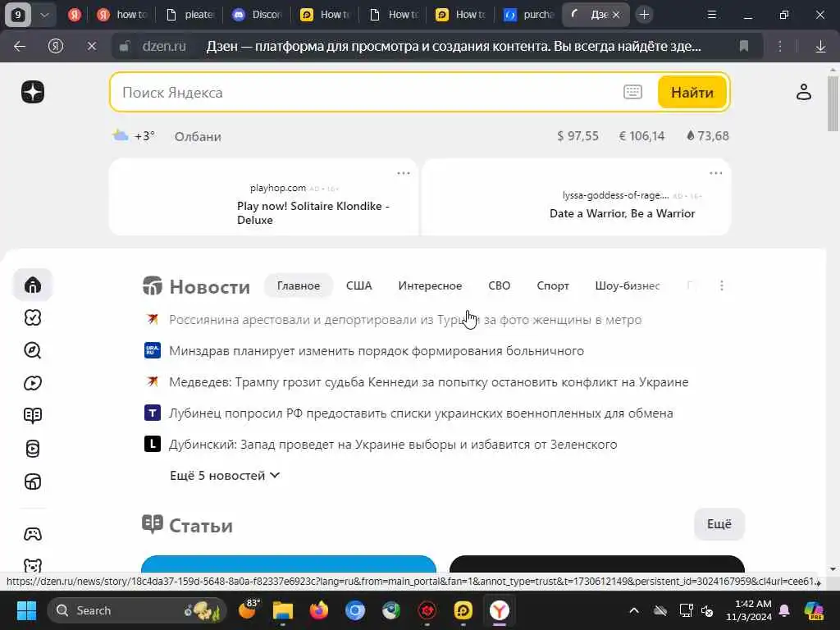Open the video play sidebar icon
The height and width of the screenshot is (630, 840).
33,383
